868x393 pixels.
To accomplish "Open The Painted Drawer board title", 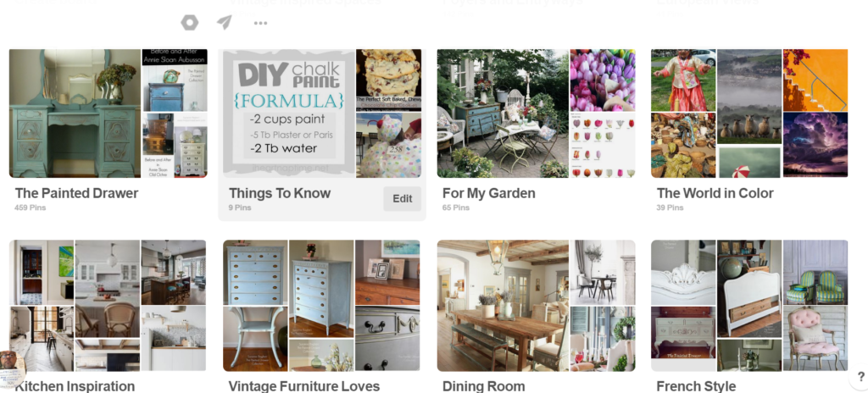I will point(76,193).
